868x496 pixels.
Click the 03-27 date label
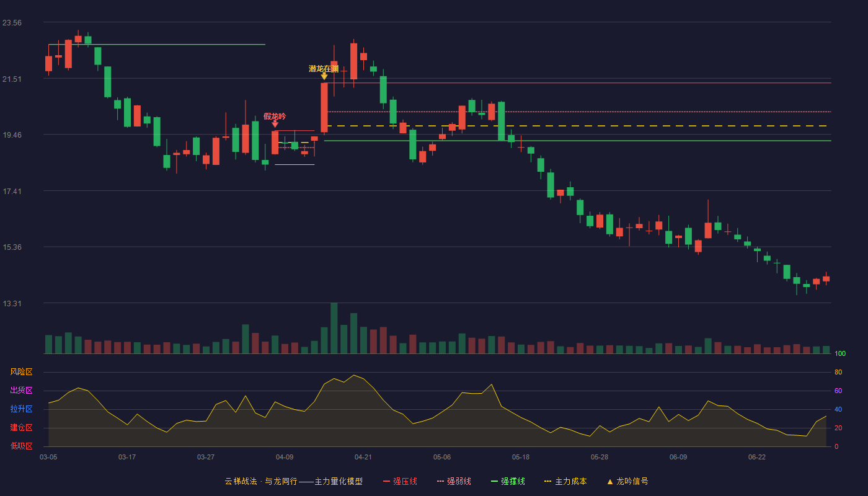(x=206, y=458)
